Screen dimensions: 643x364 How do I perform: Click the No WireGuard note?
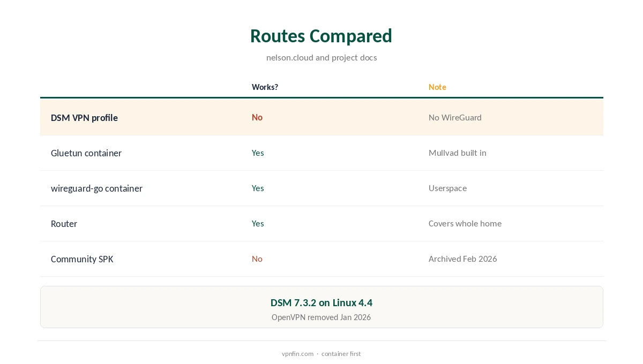tap(455, 117)
